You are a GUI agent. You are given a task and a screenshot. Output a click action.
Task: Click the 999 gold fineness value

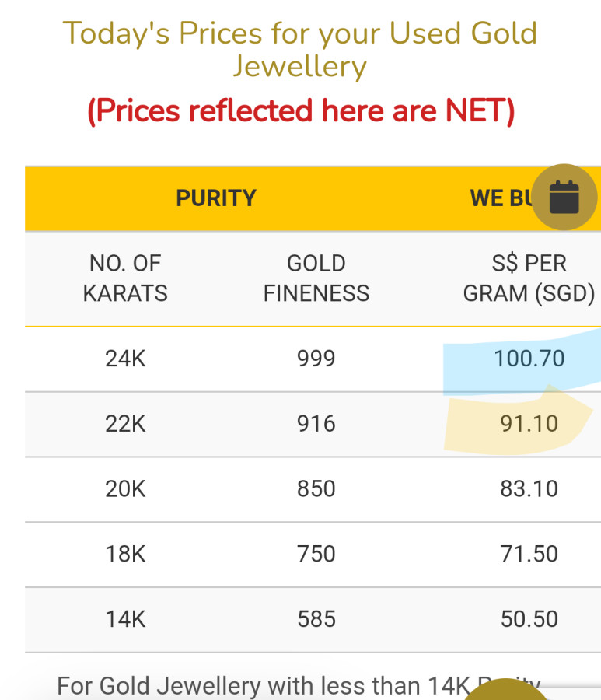click(316, 359)
